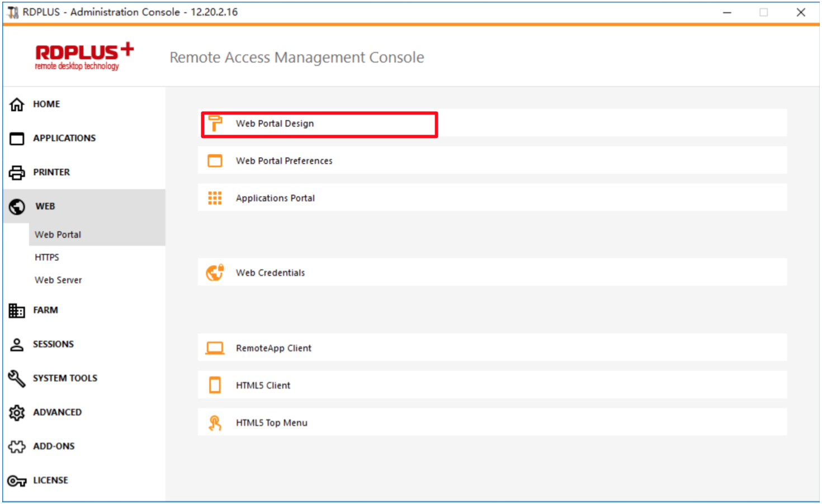Click the RDPLUS logo in header

pos(84,56)
